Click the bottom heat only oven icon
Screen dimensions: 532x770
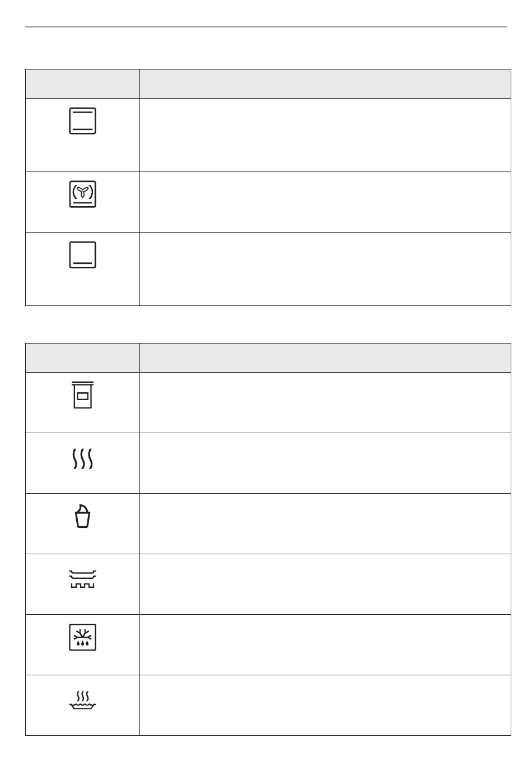click(x=83, y=254)
